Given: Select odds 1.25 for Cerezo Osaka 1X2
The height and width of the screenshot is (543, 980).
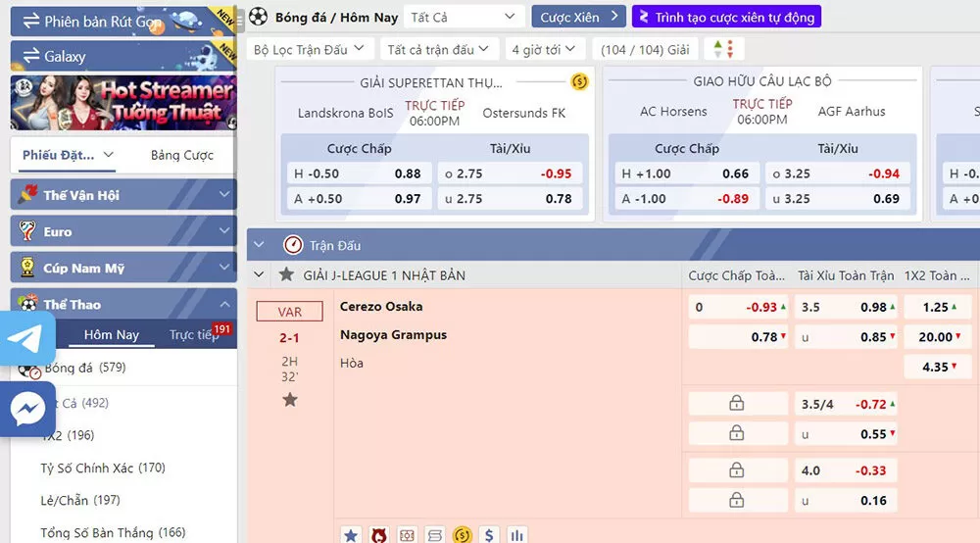Looking at the screenshot, I should point(942,307).
